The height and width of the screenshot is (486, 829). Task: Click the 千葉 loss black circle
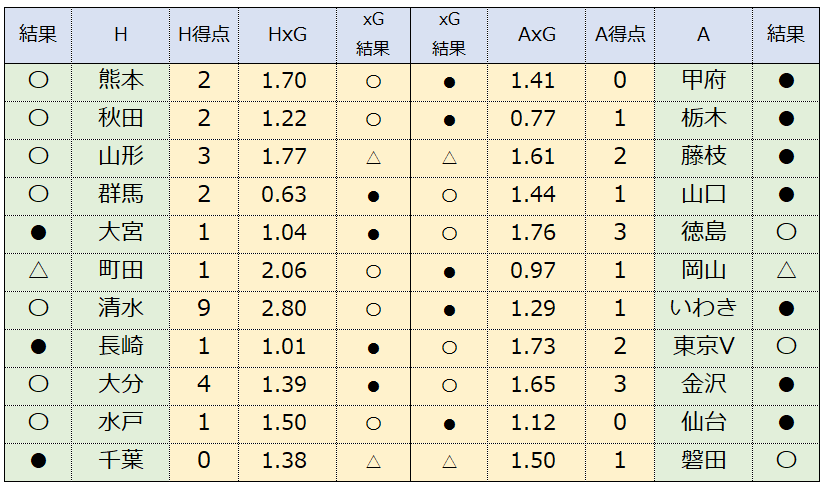(38, 460)
